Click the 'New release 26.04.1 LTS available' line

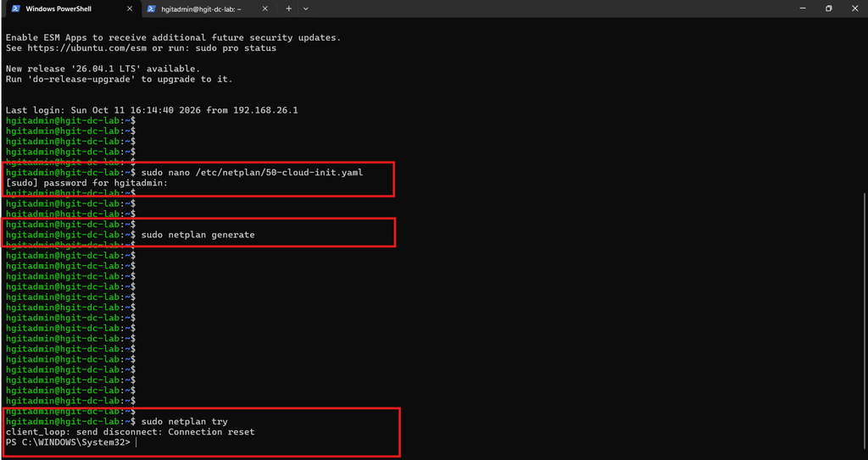click(103, 69)
